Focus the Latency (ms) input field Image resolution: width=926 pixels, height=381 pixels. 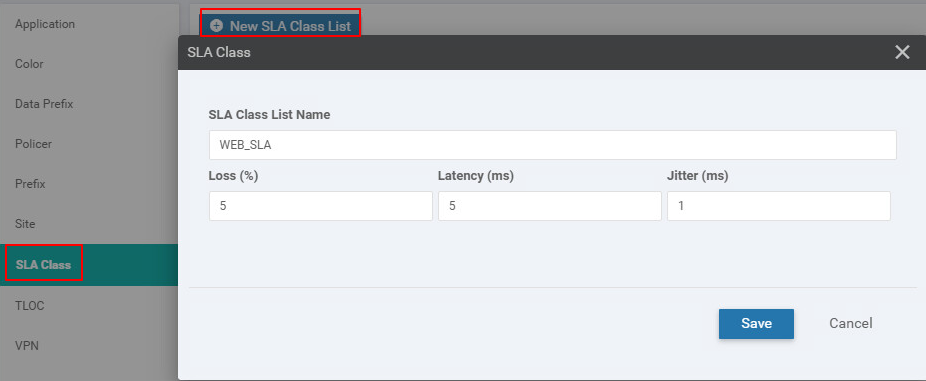click(x=550, y=206)
